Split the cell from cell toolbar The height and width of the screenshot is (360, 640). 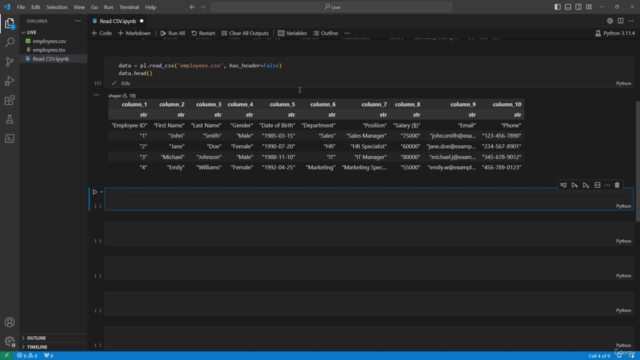click(598, 185)
